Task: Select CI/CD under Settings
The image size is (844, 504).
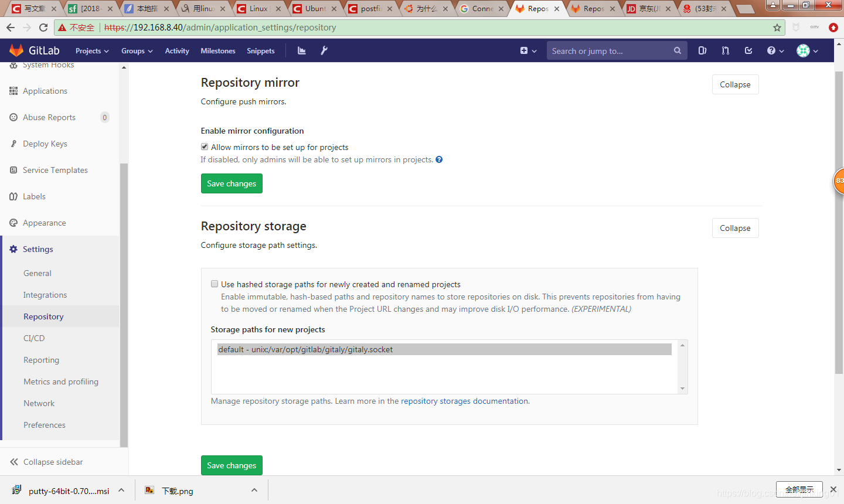Action: (34, 338)
